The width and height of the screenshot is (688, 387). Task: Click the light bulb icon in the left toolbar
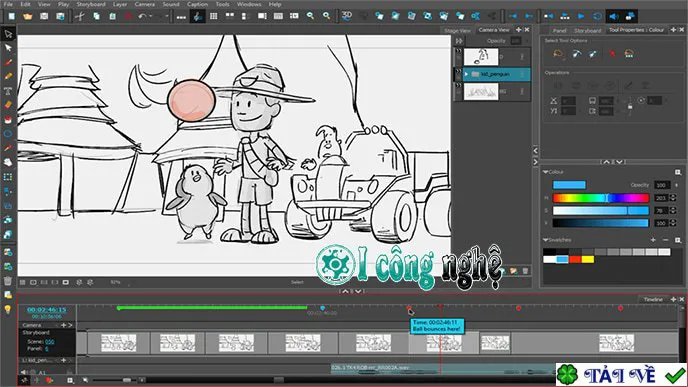coord(8,309)
